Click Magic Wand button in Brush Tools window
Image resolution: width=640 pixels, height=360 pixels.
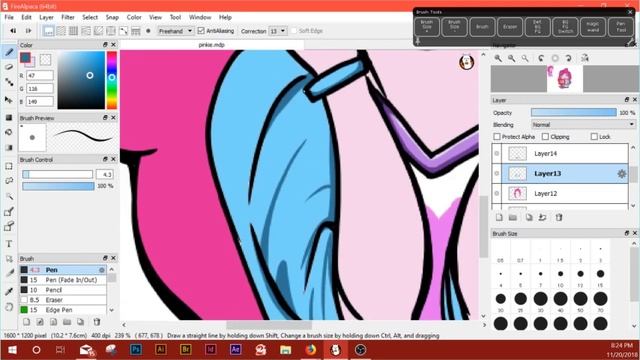click(x=593, y=27)
